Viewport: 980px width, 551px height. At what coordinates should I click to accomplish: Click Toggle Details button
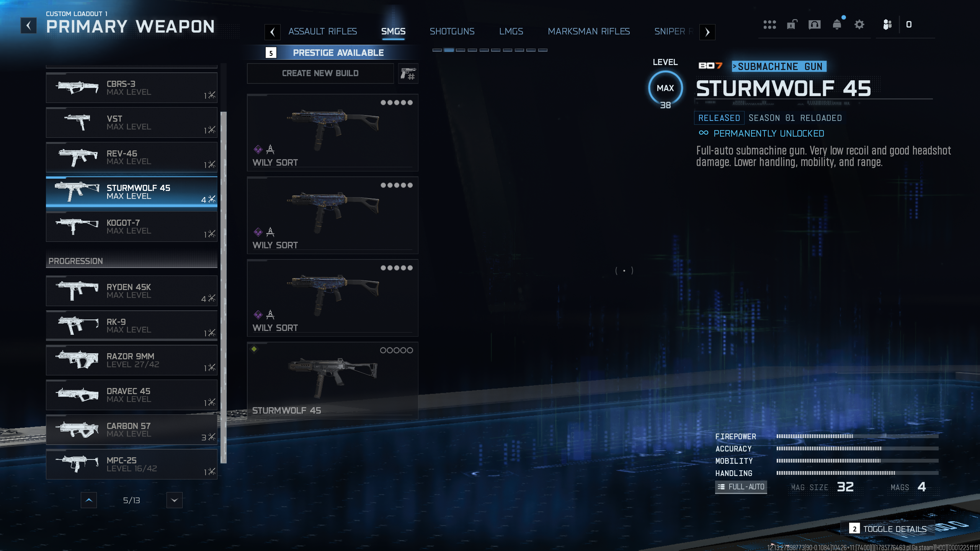tap(888, 529)
